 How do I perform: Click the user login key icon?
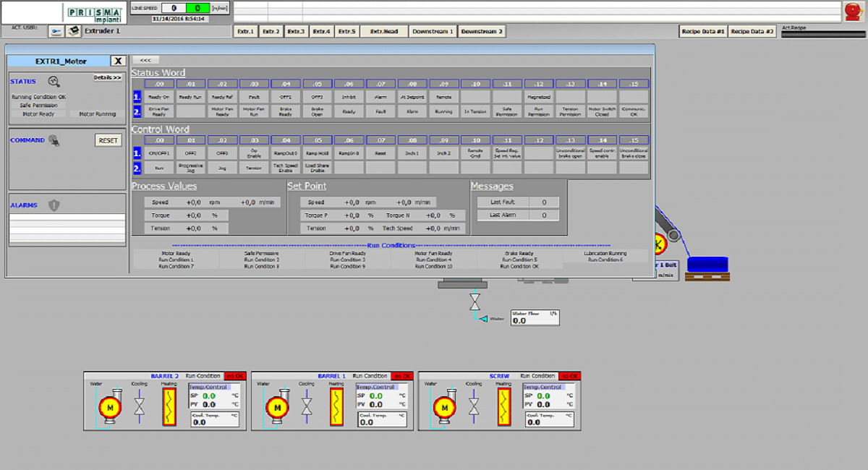pos(56,32)
